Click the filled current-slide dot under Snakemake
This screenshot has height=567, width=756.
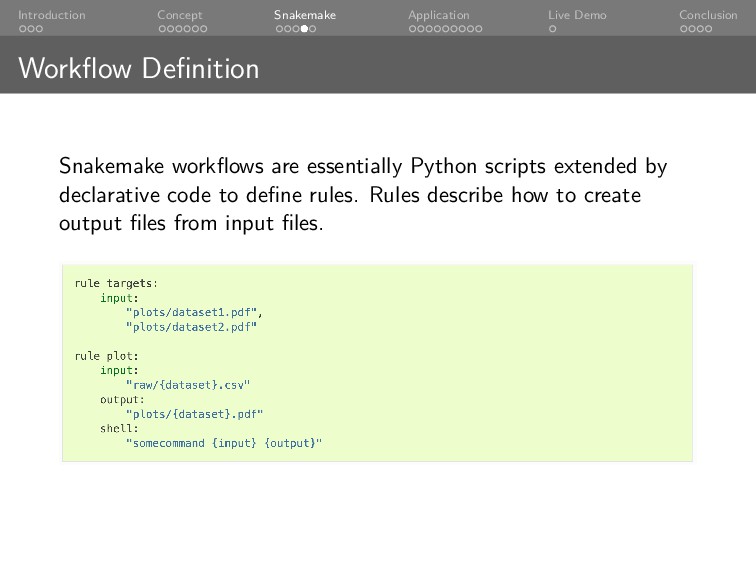click(304, 29)
